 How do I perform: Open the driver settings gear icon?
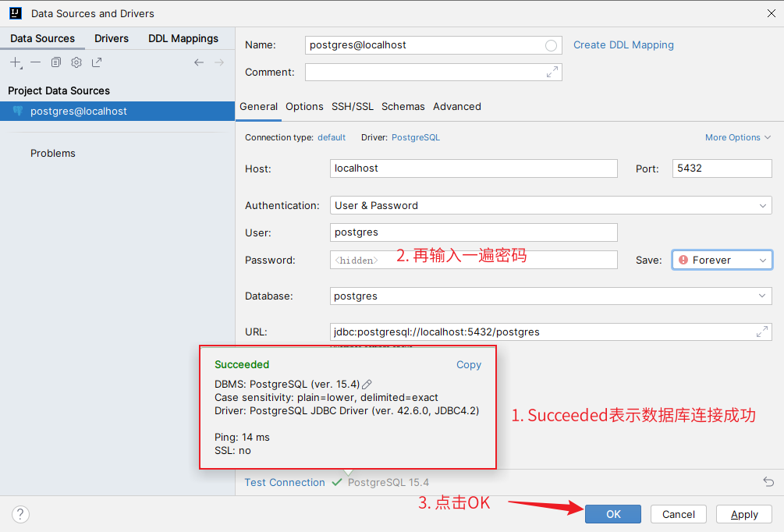(76, 62)
